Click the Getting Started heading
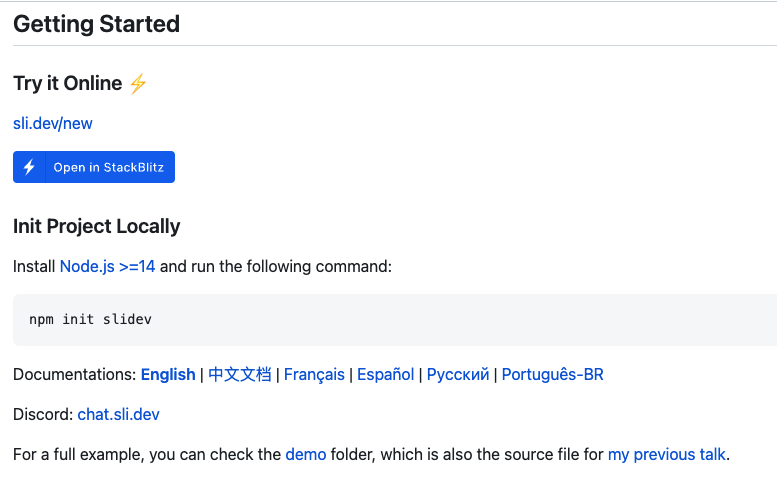777x495 pixels. pyautogui.click(x=96, y=24)
